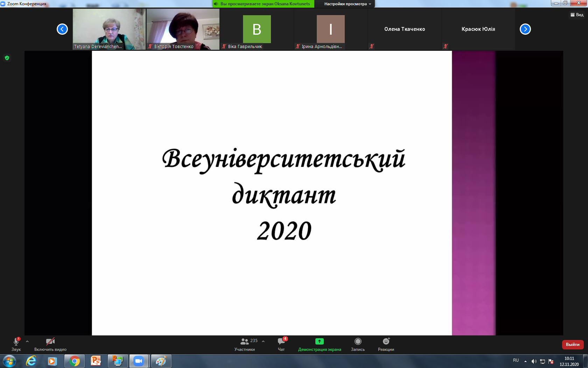The image size is (588, 368).
Task: Click the red Leave meeting button
Action: coord(573,345)
